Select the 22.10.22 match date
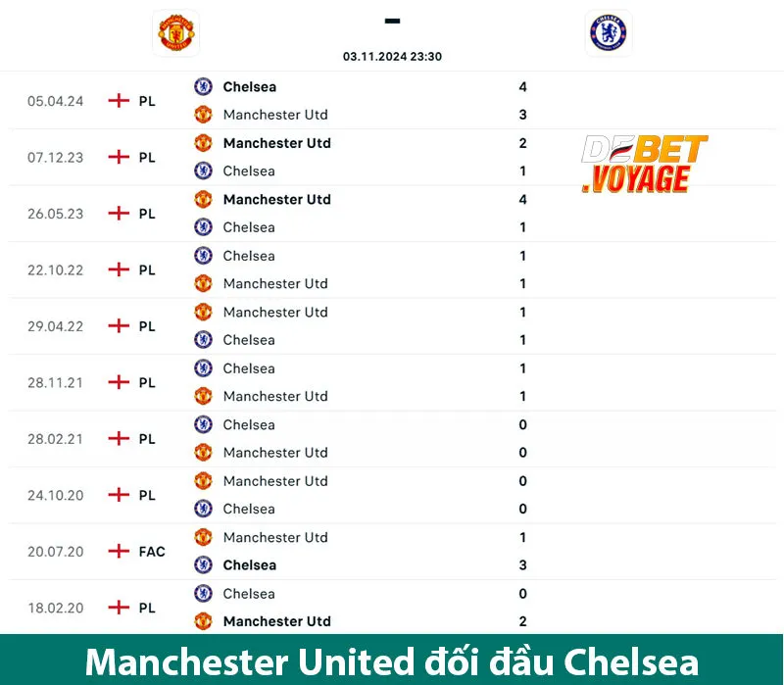 [56, 269]
